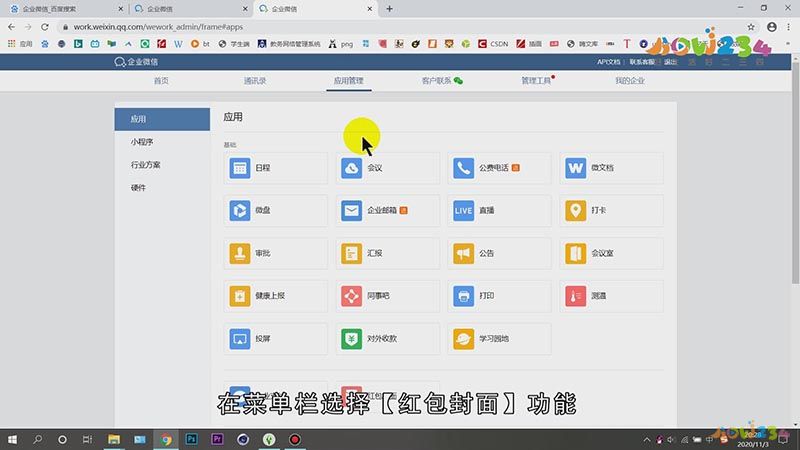Open Chrome from the taskbar
Screen dimensions: 800x450
coord(165,439)
